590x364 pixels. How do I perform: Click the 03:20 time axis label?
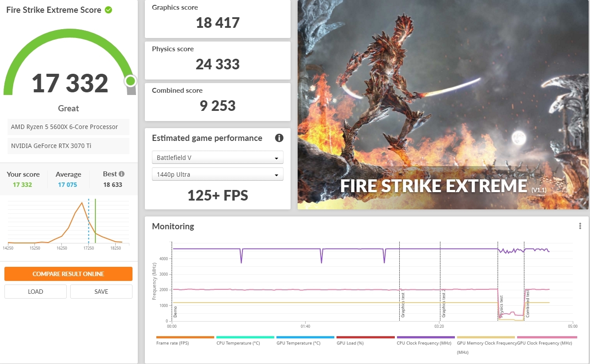[x=439, y=326]
